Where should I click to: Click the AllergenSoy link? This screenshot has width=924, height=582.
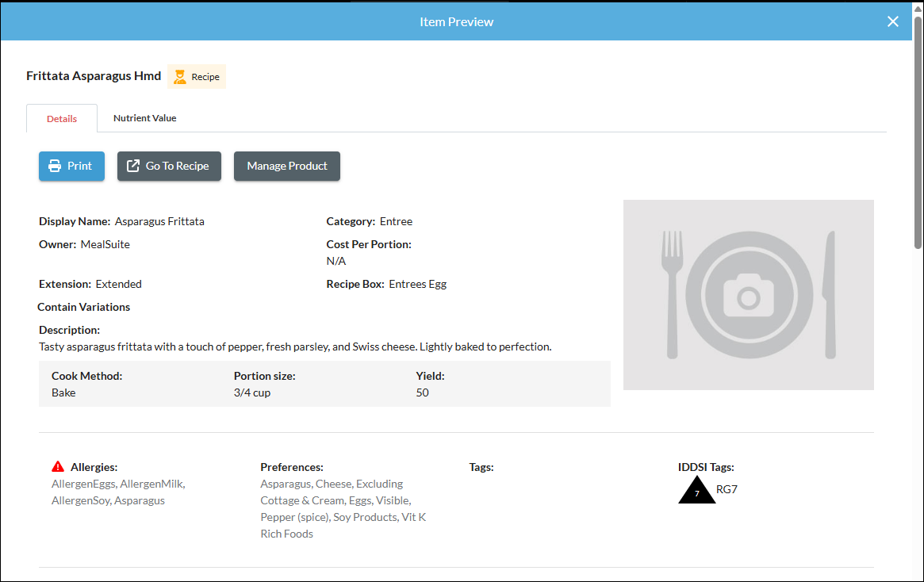(x=79, y=500)
